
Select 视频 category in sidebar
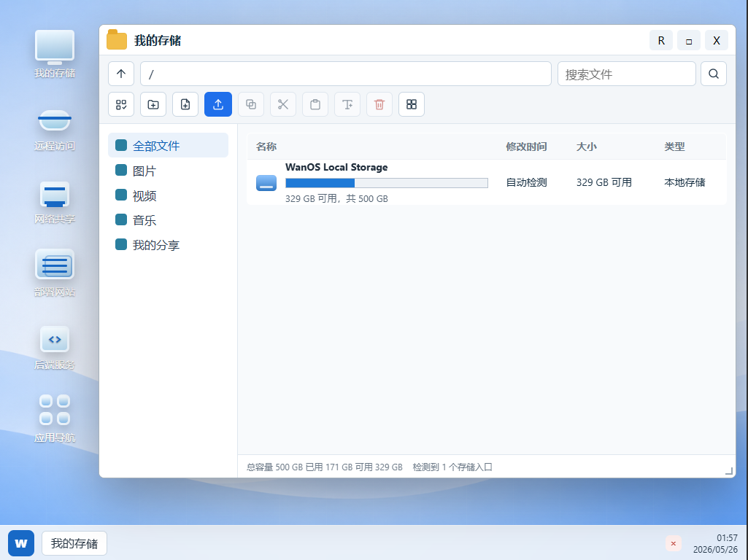pyautogui.click(x=168, y=195)
